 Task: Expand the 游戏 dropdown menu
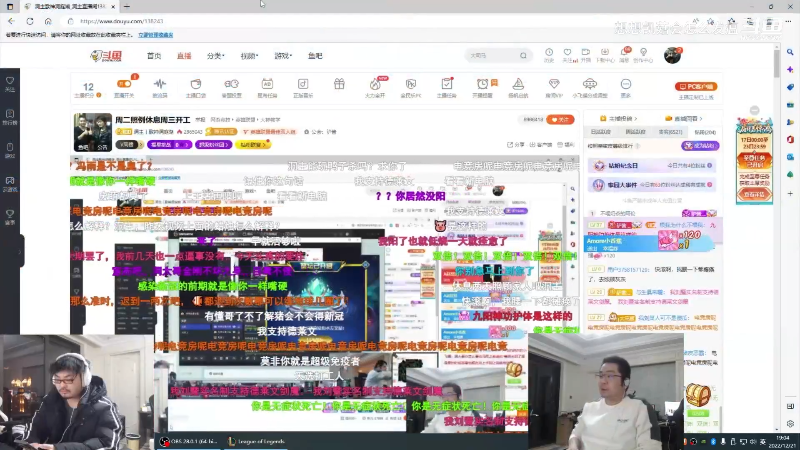[283, 56]
